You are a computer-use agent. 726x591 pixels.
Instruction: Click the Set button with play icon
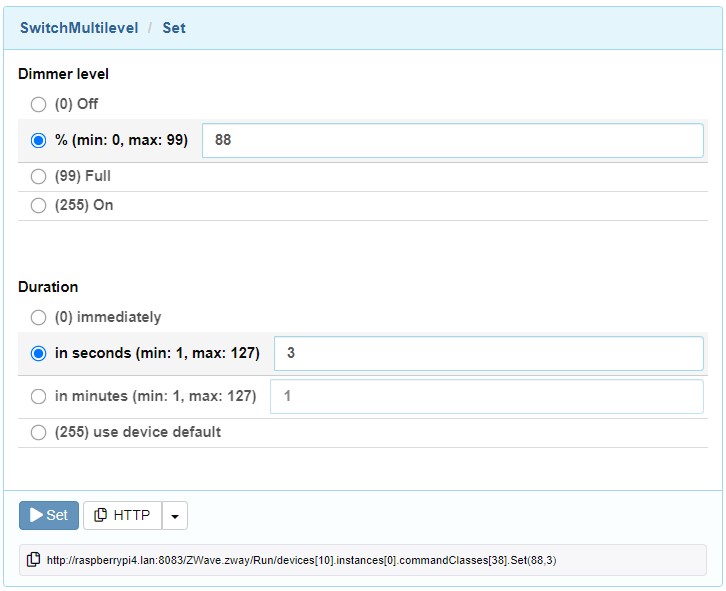point(49,515)
